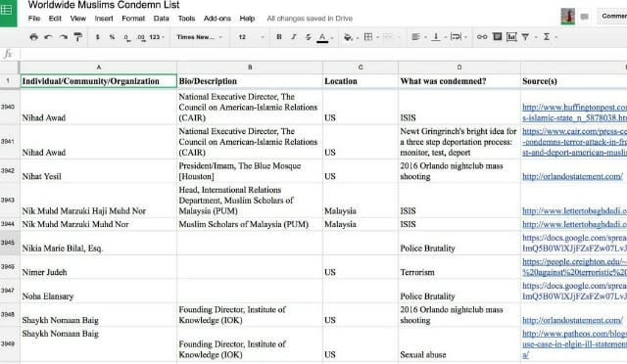Open the View menu
Screen dimensions: 627x364
78,19
